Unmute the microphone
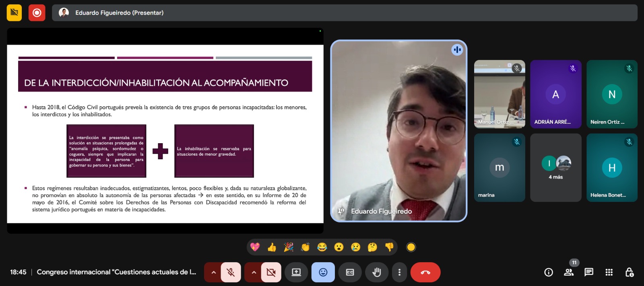This screenshot has width=644, height=286. [231, 272]
